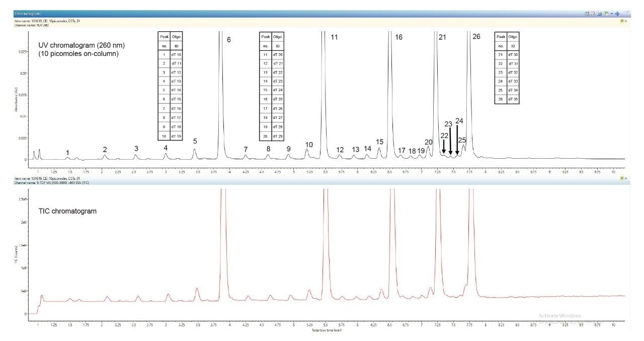Close the TUV 260 chromatogram panel

(626, 21)
